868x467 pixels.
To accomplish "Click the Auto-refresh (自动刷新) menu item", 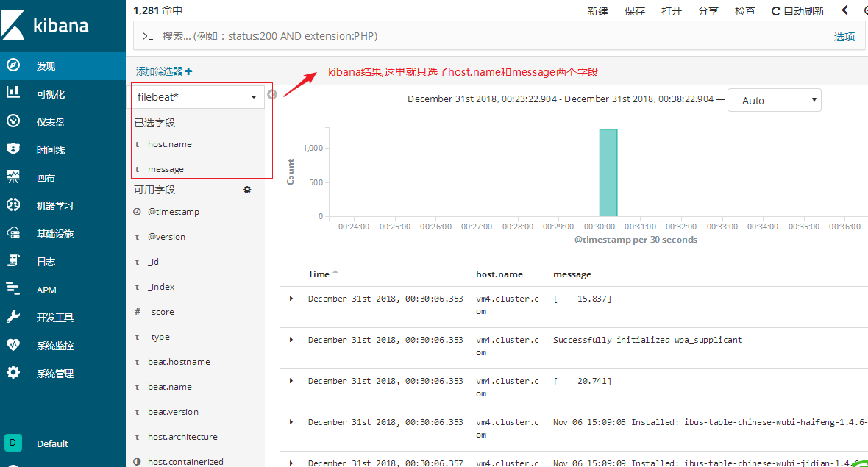I will click(x=797, y=11).
